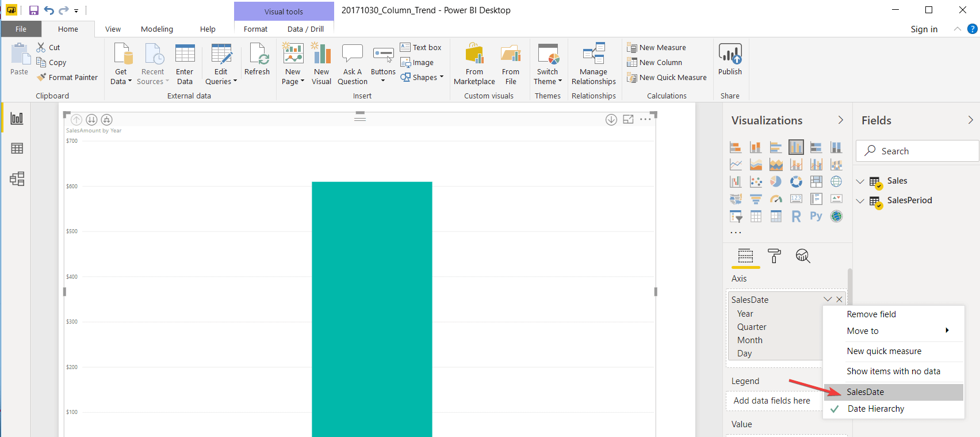Switch to the Format ribbon tab
Image resolution: width=980 pixels, height=437 pixels.
[255, 29]
